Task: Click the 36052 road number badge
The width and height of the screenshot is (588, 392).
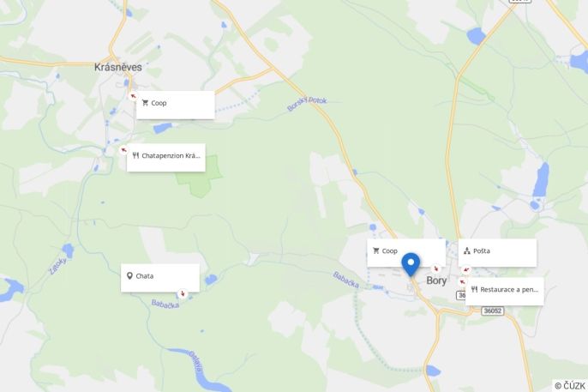Action: click(x=492, y=311)
